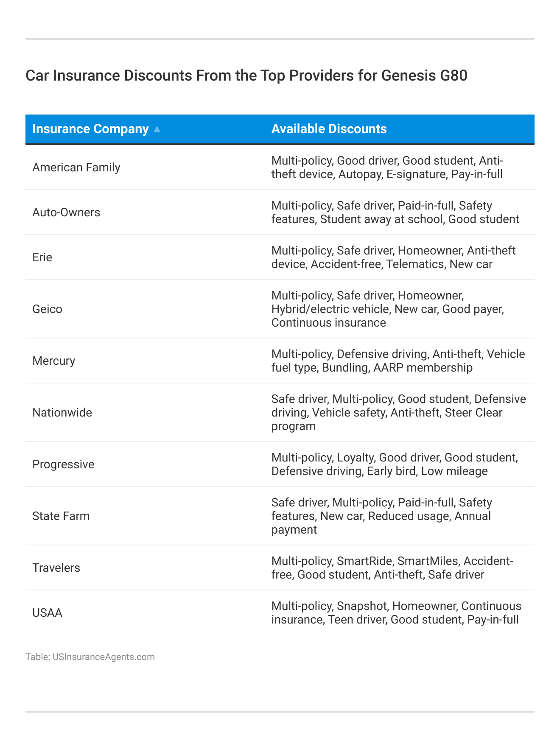Click USAA's discounts listing Snapshot and Teen driver
Viewport: 560px width, 744px height.
[396, 613]
